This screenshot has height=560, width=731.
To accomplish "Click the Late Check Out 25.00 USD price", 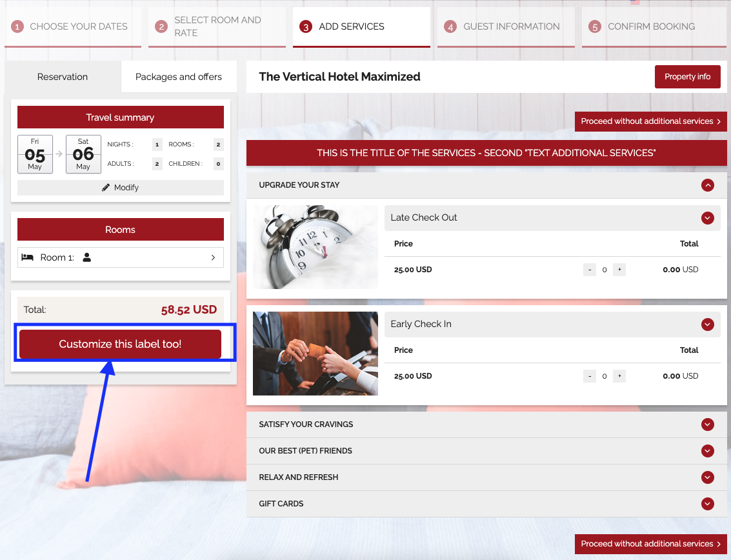I will (413, 270).
